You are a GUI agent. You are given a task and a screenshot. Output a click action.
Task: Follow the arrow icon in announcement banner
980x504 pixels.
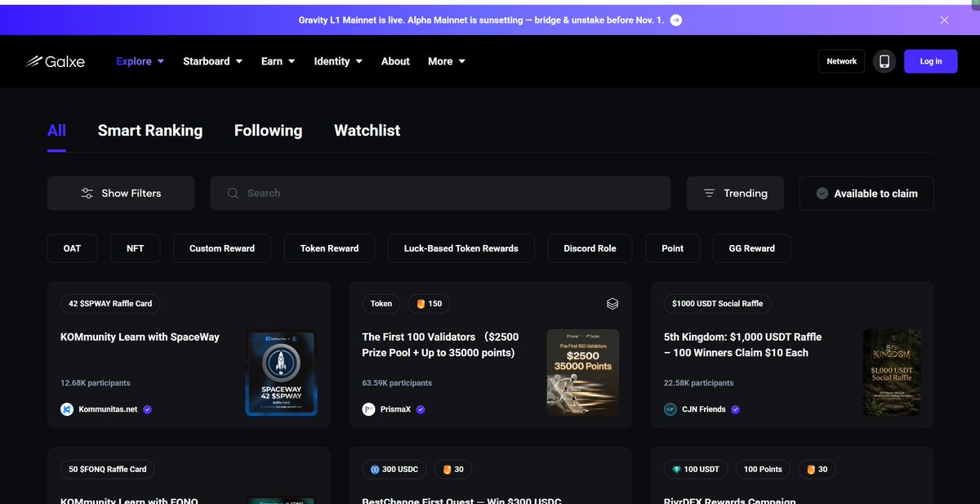pos(676,20)
